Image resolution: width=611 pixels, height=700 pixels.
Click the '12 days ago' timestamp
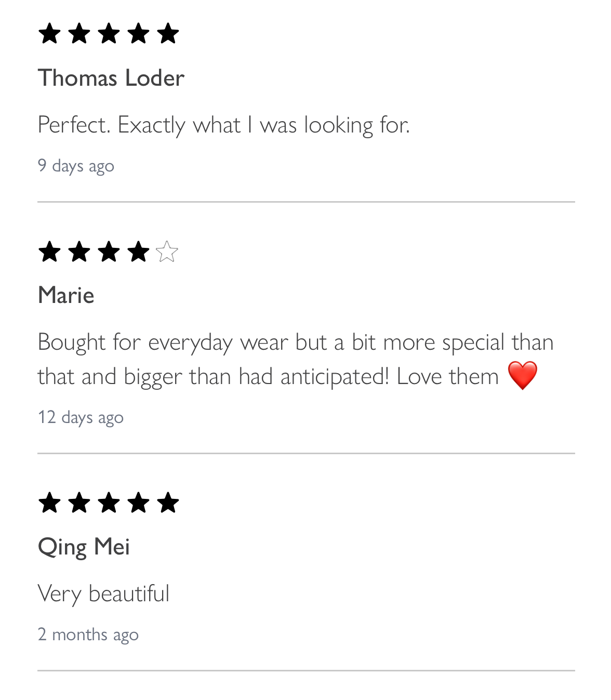click(x=81, y=417)
